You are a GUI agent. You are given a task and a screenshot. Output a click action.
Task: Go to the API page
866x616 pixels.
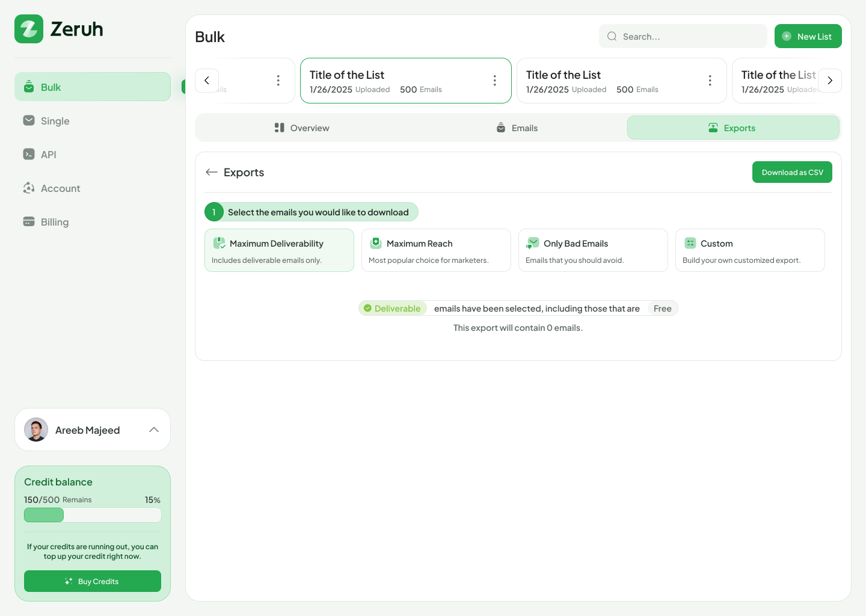coord(93,154)
